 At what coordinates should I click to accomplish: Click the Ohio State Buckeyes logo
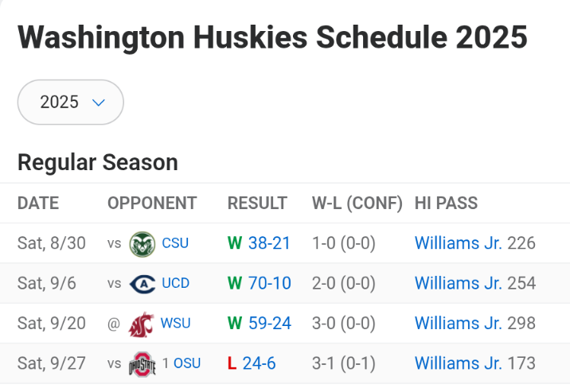pyautogui.click(x=142, y=363)
